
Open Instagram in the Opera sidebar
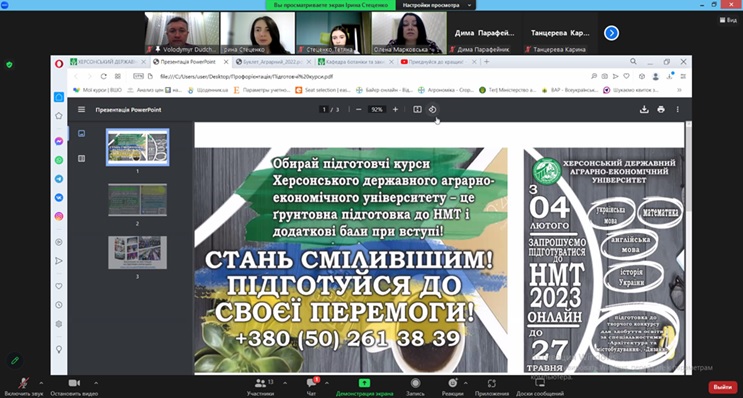point(59,216)
